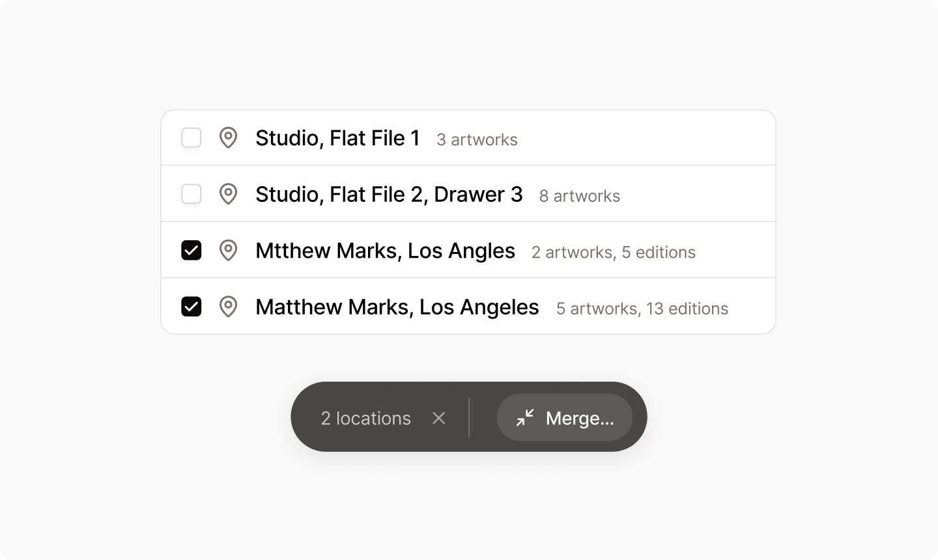The width and height of the screenshot is (938, 560).
Task: Click the merge arrows icon inside the Merge button
Action: coord(526,417)
